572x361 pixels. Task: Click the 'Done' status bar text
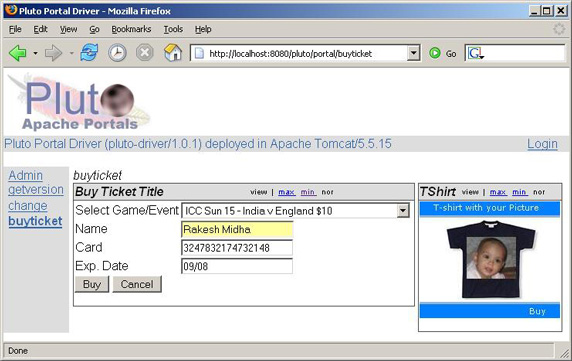coord(18,351)
